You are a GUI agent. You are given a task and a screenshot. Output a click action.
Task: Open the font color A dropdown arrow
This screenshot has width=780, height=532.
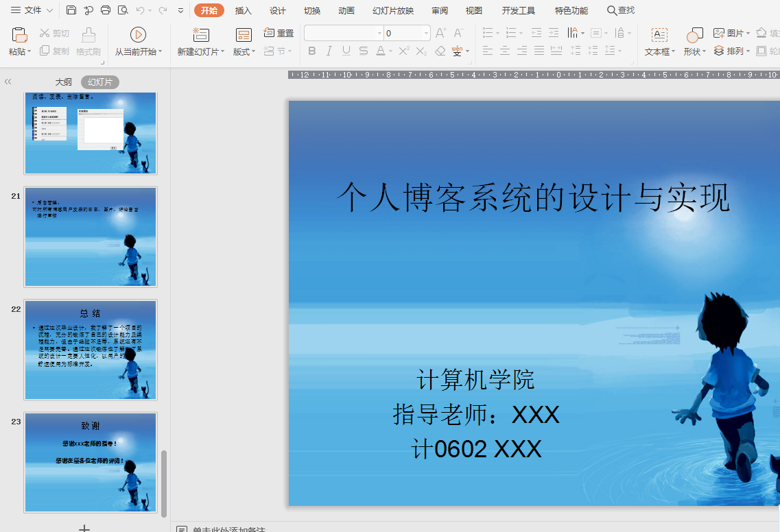391,51
